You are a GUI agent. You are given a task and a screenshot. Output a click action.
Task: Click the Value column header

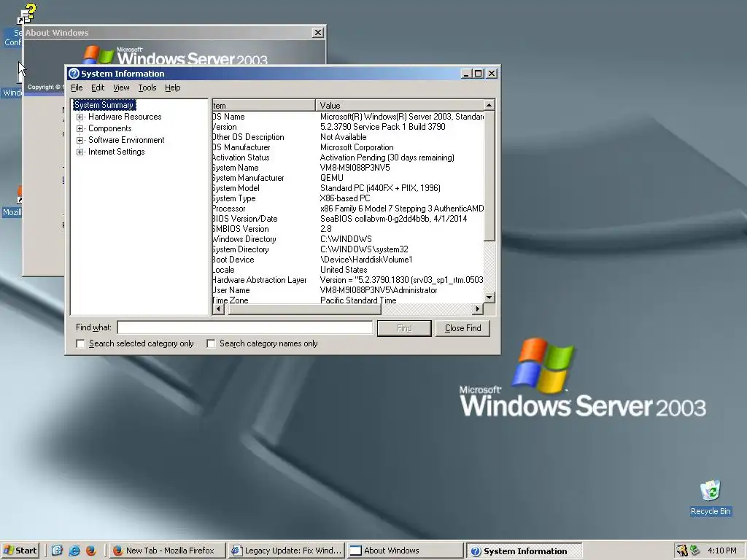pos(399,105)
